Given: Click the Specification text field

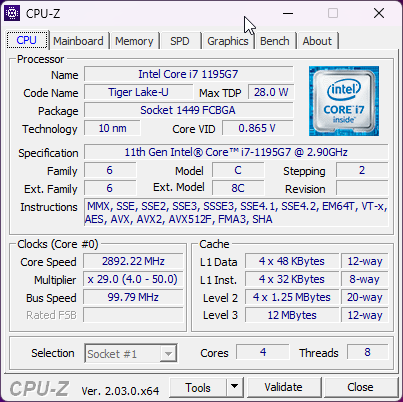Looking at the screenshot, I should pyautogui.click(x=236, y=152).
